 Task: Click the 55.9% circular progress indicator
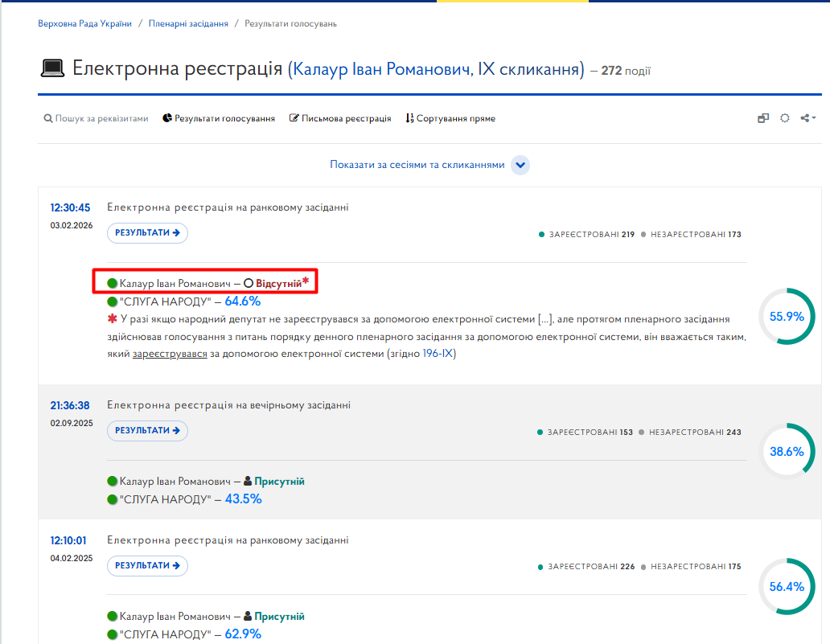[x=787, y=317]
